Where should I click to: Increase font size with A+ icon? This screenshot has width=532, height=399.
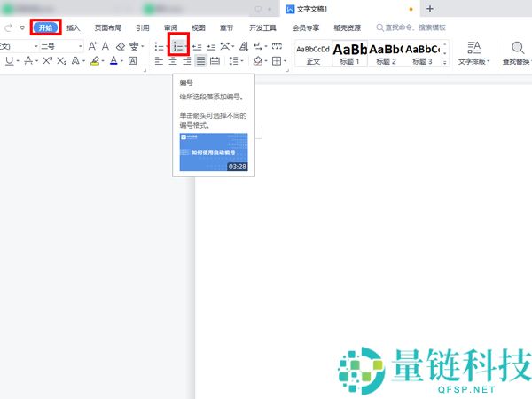tap(92, 46)
